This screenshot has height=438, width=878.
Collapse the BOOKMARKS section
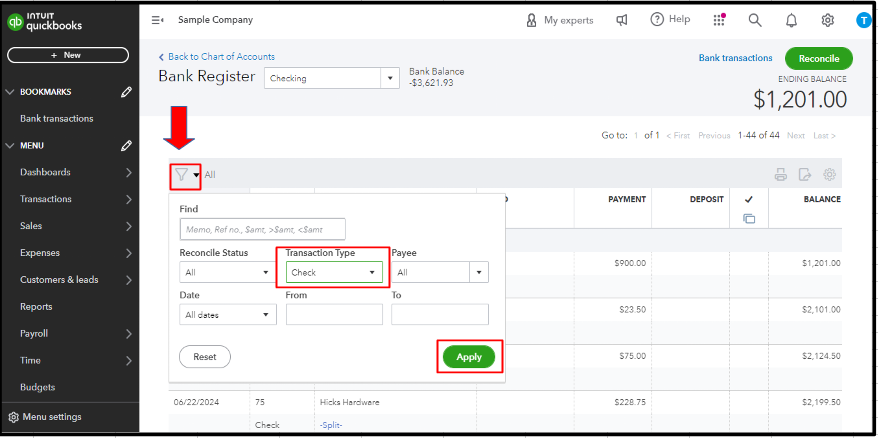pos(10,92)
